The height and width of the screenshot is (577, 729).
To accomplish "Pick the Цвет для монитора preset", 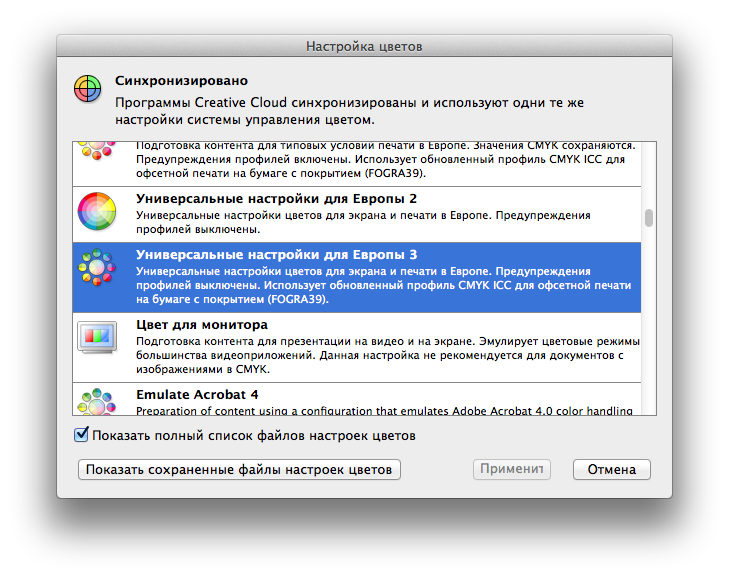I will pyautogui.click(x=357, y=347).
